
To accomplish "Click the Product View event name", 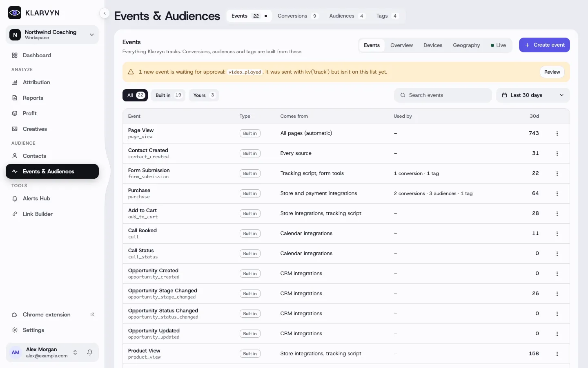I will [144, 351].
